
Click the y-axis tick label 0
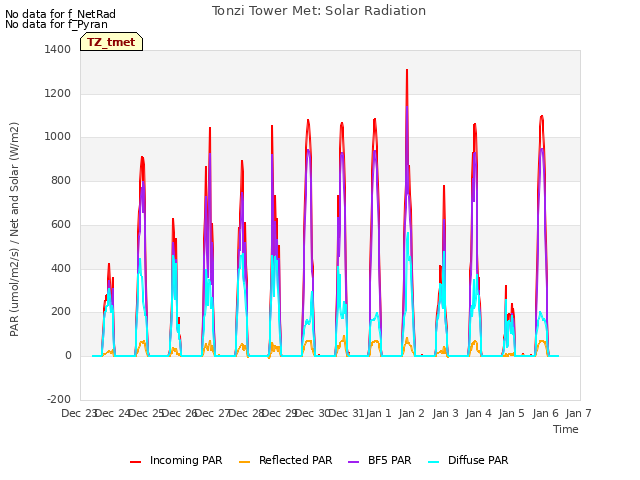[x=68, y=356]
